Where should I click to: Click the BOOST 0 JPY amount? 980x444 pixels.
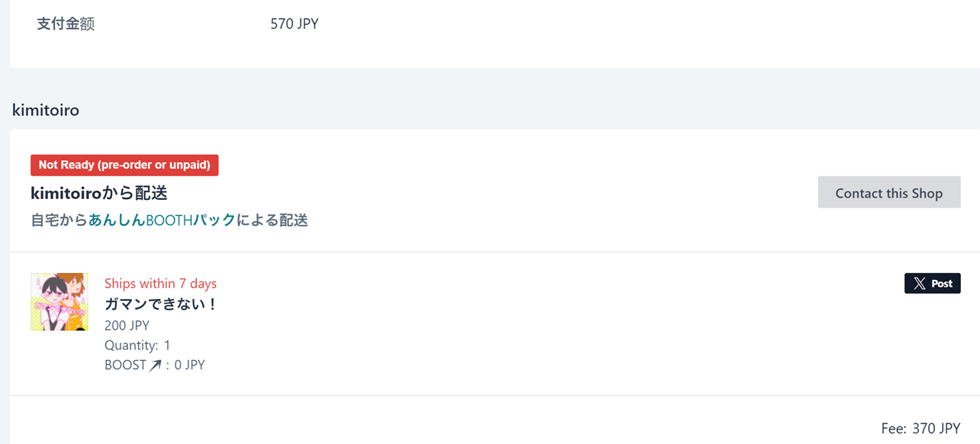point(190,365)
